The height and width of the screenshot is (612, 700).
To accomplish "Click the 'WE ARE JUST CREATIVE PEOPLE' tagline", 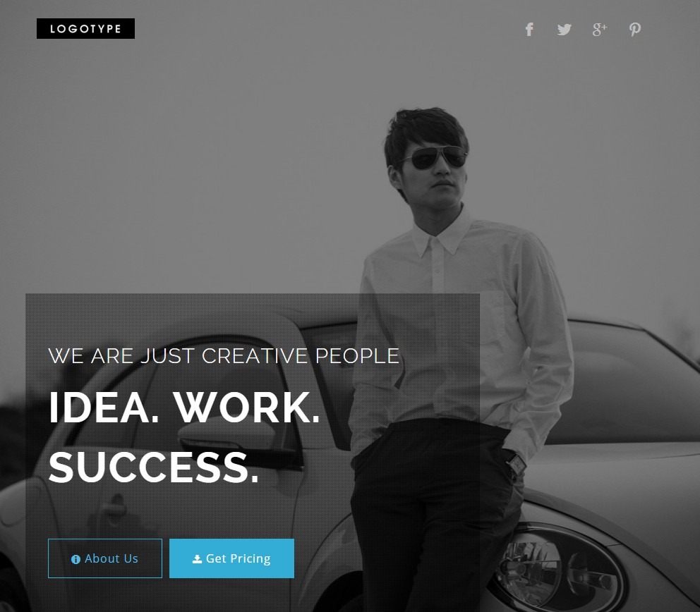I will pyautogui.click(x=224, y=356).
